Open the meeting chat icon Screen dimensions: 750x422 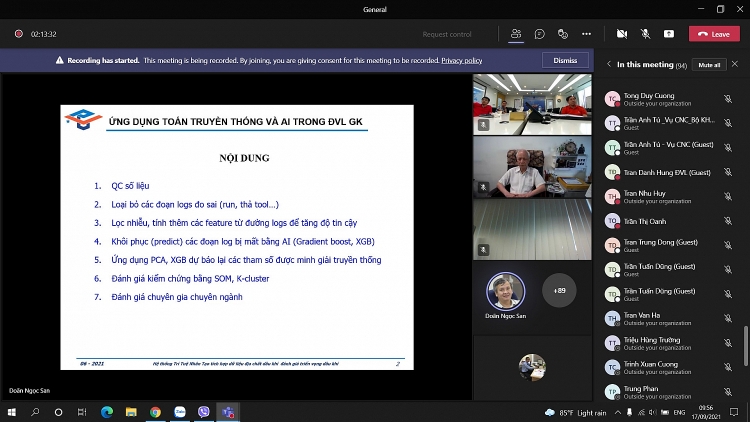point(539,33)
